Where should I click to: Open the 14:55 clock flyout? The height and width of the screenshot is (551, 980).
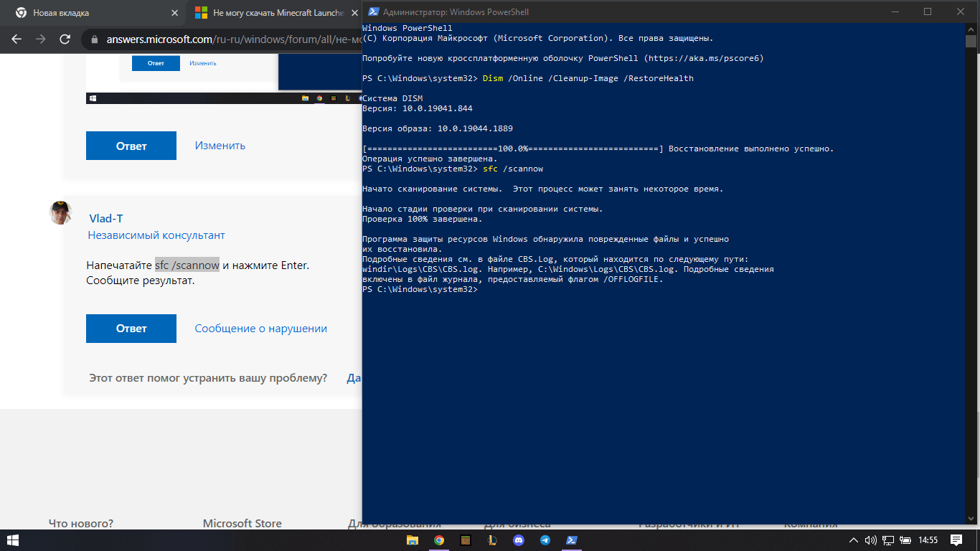click(x=928, y=540)
